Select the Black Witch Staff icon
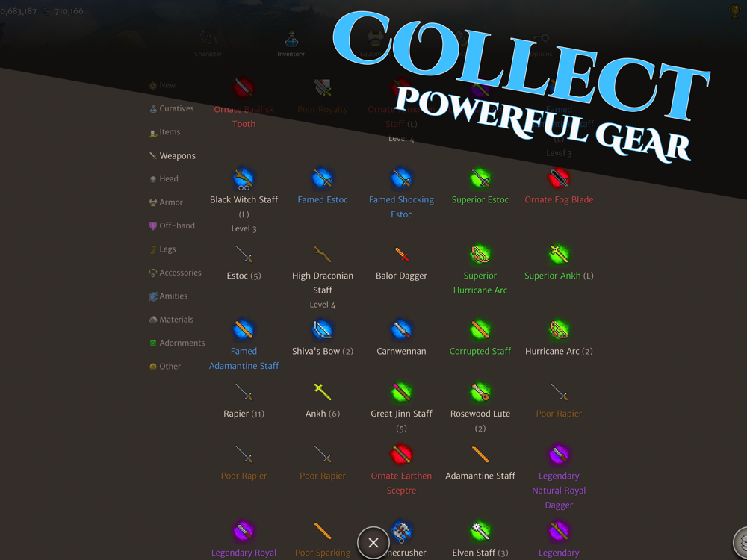The image size is (747, 560). [x=244, y=179]
